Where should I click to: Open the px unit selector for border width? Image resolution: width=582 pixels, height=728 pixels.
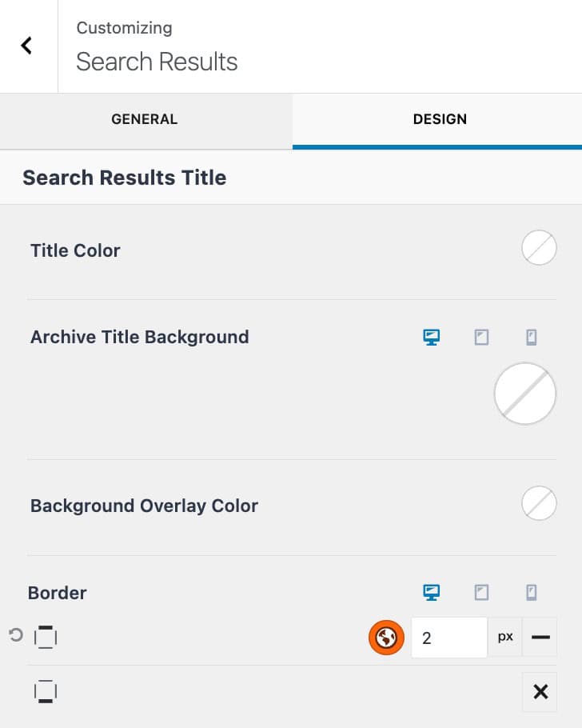point(504,637)
